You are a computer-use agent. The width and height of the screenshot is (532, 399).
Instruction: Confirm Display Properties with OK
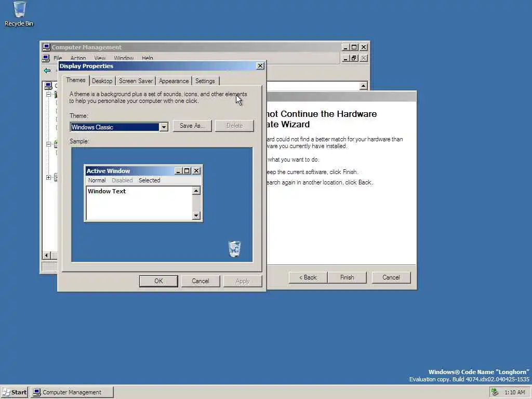click(x=158, y=281)
